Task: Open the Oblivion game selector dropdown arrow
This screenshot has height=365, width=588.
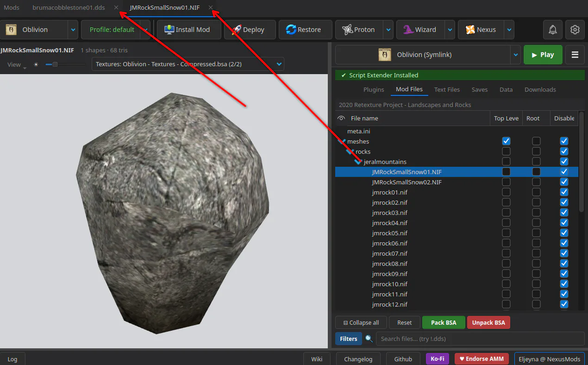Action: [x=73, y=30]
